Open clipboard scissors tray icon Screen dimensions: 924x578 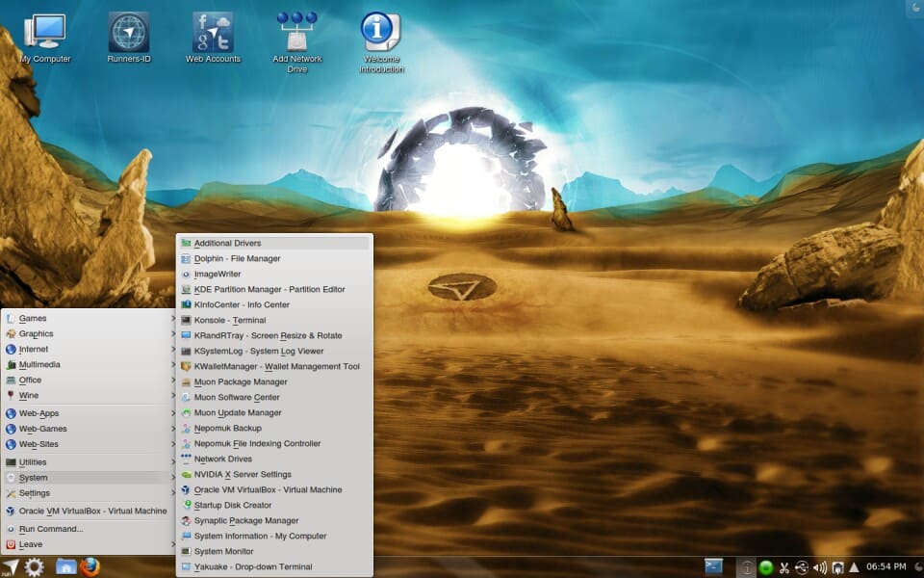click(x=783, y=568)
